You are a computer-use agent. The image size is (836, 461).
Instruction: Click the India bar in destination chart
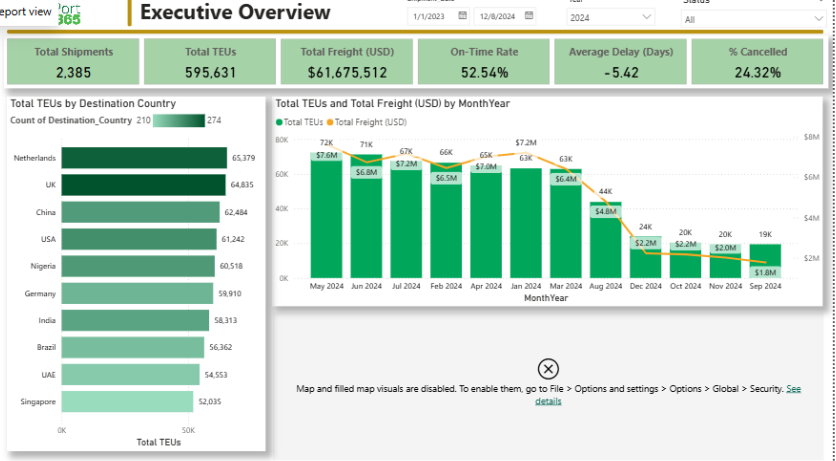pos(135,320)
